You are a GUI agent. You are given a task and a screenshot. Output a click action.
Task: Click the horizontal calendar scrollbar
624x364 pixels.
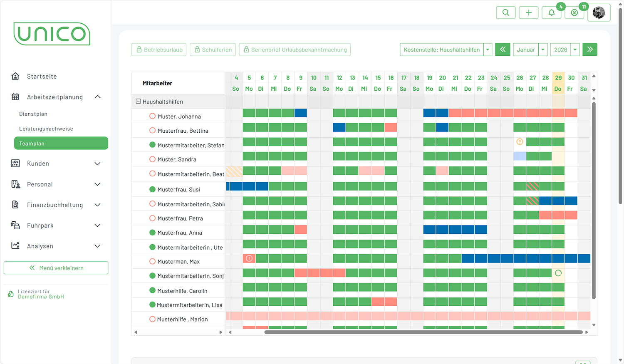coord(423,332)
